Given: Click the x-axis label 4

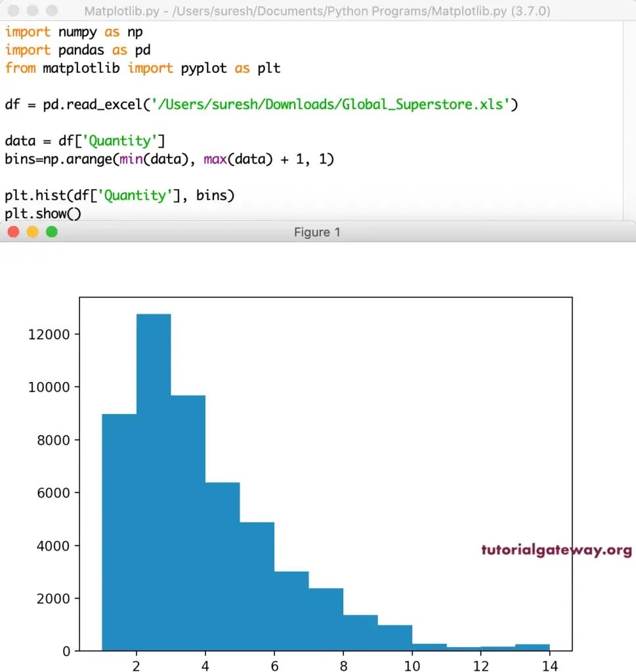Looking at the screenshot, I should click(205, 665).
